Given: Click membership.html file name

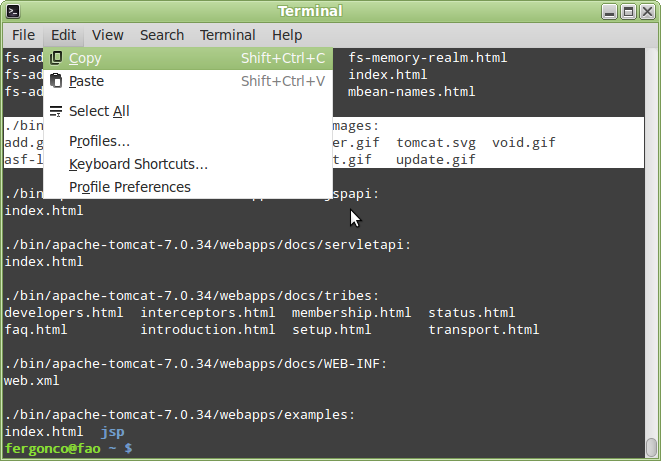Looking at the screenshot, I should tap(351, 313).
